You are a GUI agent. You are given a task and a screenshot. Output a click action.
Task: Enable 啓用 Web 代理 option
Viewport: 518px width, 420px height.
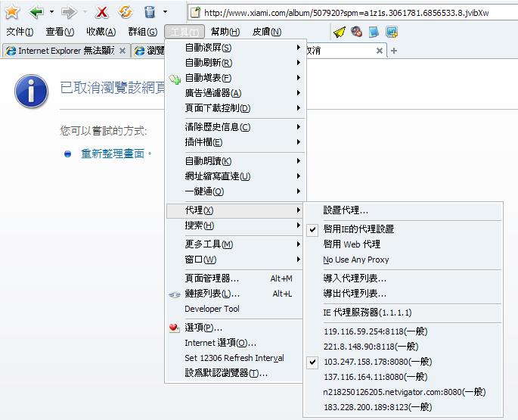point(403,244)
